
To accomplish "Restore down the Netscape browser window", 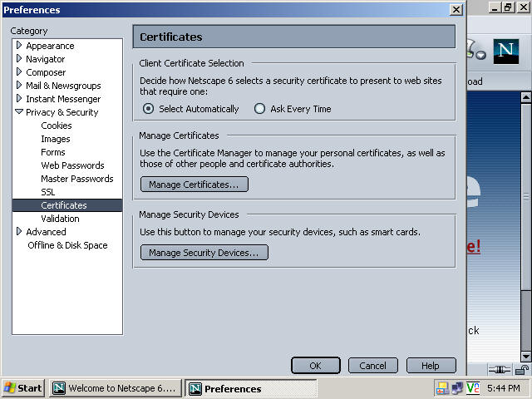I will click(x=508, y=7).
